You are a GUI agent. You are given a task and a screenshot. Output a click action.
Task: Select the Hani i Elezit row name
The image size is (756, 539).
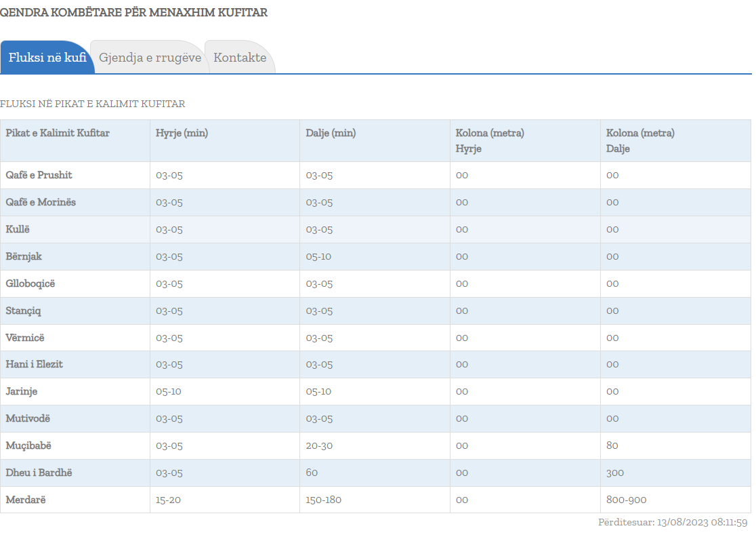[x=34, y=364]
